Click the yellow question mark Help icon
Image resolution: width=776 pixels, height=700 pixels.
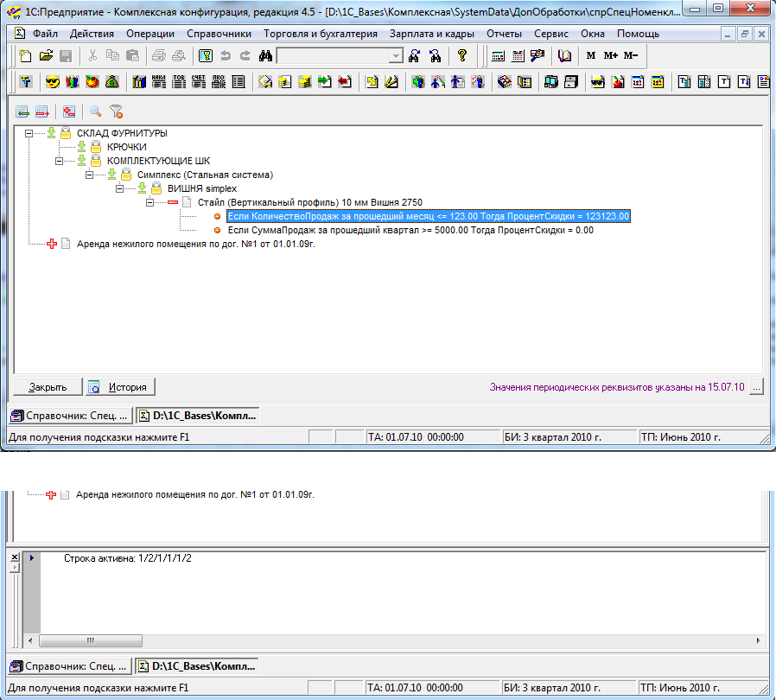click(462, 56)
